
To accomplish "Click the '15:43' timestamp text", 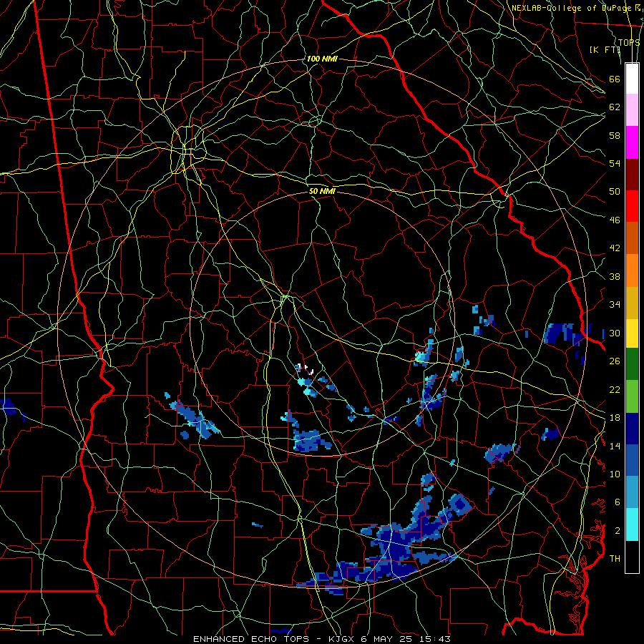I will pyautogui.click(x=435, y=639).
